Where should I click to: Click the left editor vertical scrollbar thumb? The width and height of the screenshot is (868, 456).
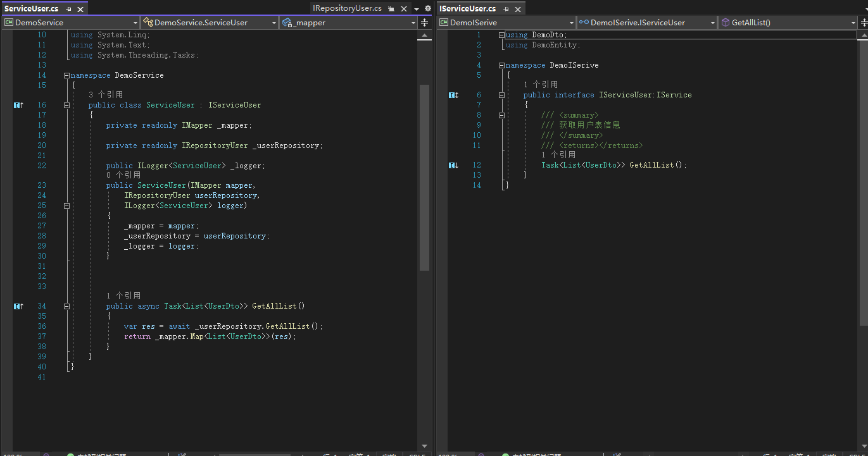[x=424, y=177]
